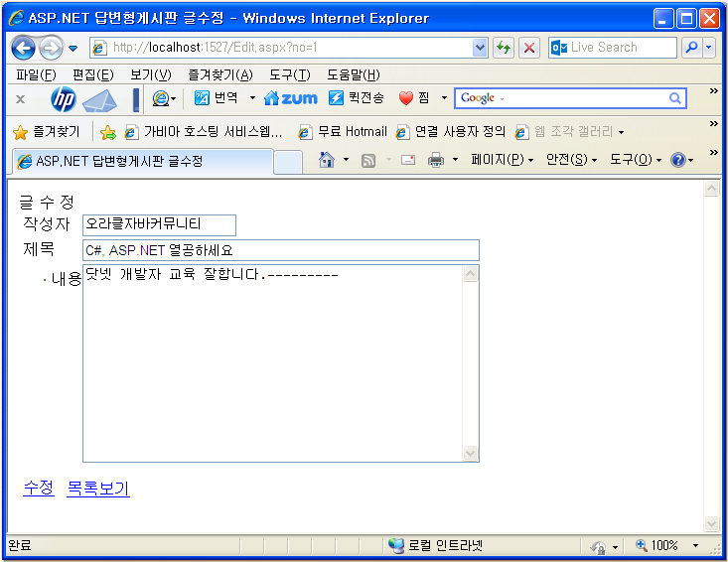Expand hidden zum toolbar items chevron
Screen dimensions: 728x562
(x=714, y=91)
